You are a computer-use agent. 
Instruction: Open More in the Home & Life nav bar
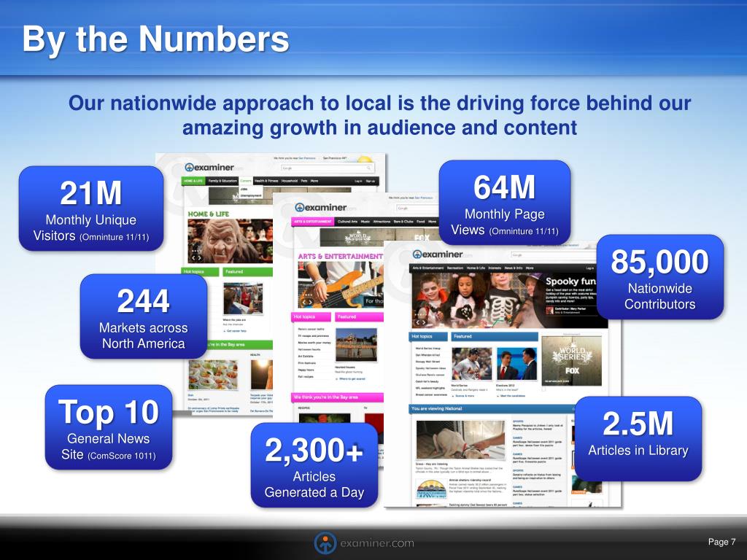point(314,181)
